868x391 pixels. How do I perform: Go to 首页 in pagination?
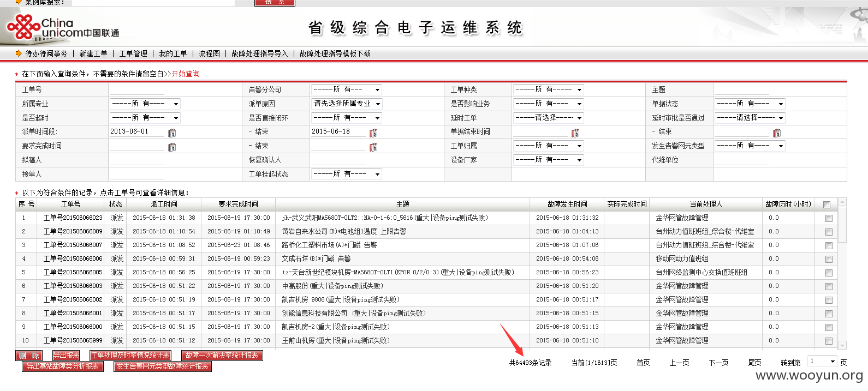(643, 363)
